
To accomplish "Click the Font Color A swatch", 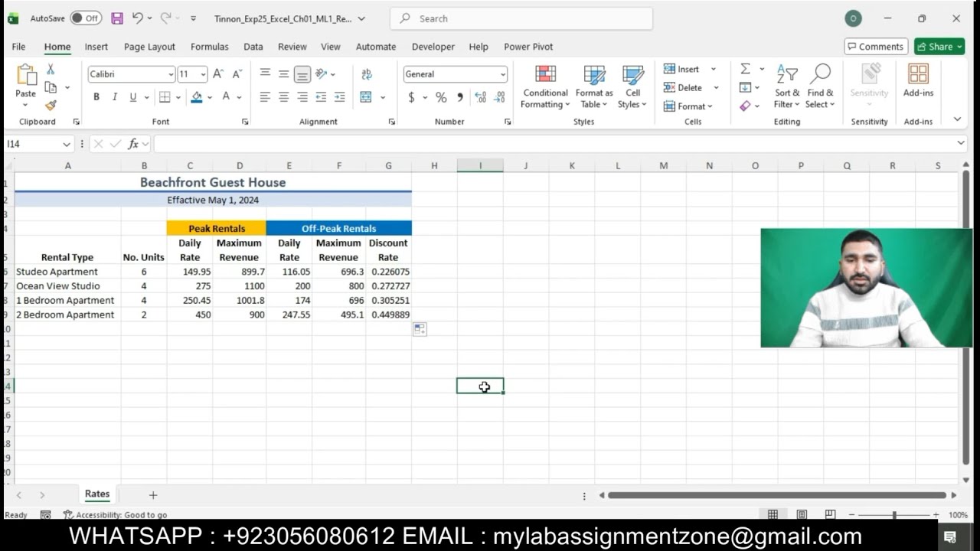I will coord(226,97).
